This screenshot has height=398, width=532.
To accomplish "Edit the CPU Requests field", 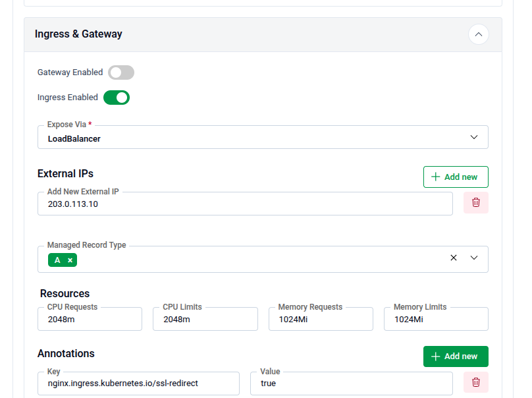I will click(90, 320).
